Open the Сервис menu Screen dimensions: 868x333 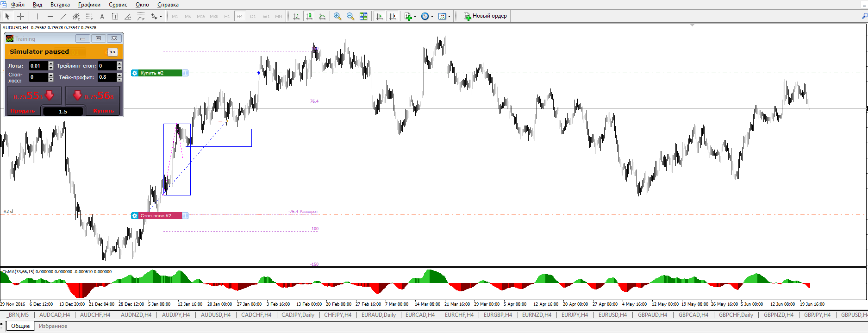point(118,5)
